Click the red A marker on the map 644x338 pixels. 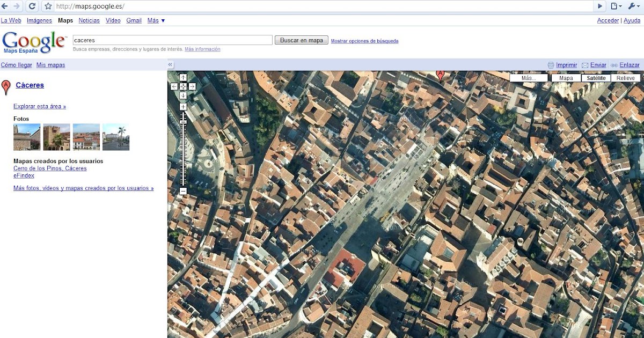click(x=441, y=75)
